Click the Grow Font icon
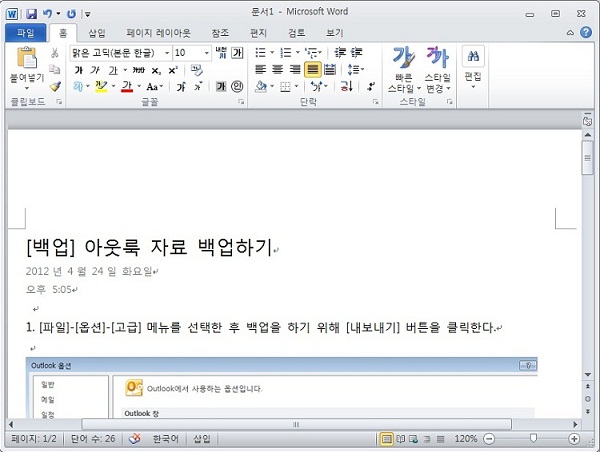This screenshot has height=452, width=600. point(181,87)
